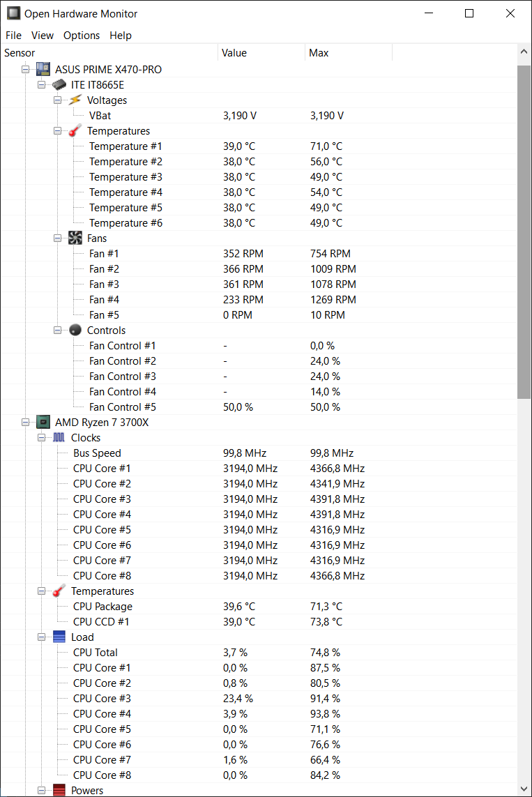Screen dimensions: 532x797
Task: Collapse the CPU Temperatures group
Action: [42, 591]
